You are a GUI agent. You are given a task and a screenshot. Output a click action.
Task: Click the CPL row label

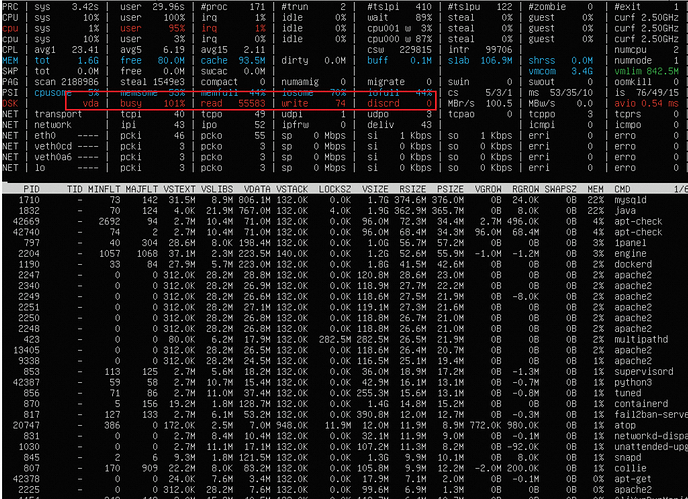click(x=10, y=50)
